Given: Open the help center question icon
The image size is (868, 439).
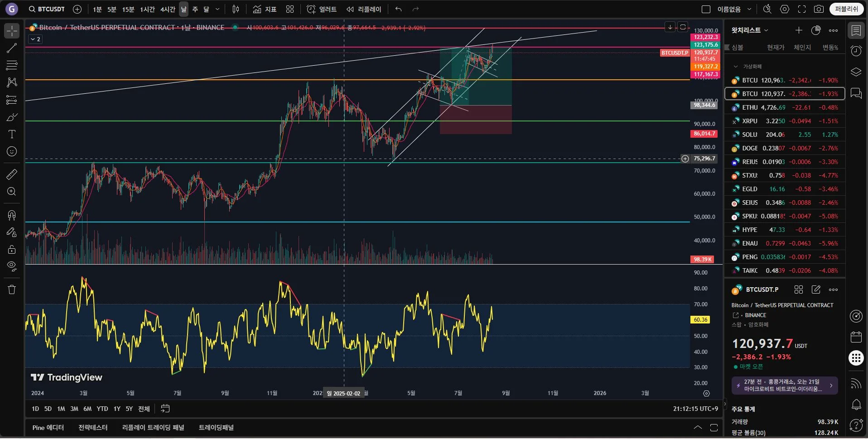Looking at the screenshot, I should (856, 425).
